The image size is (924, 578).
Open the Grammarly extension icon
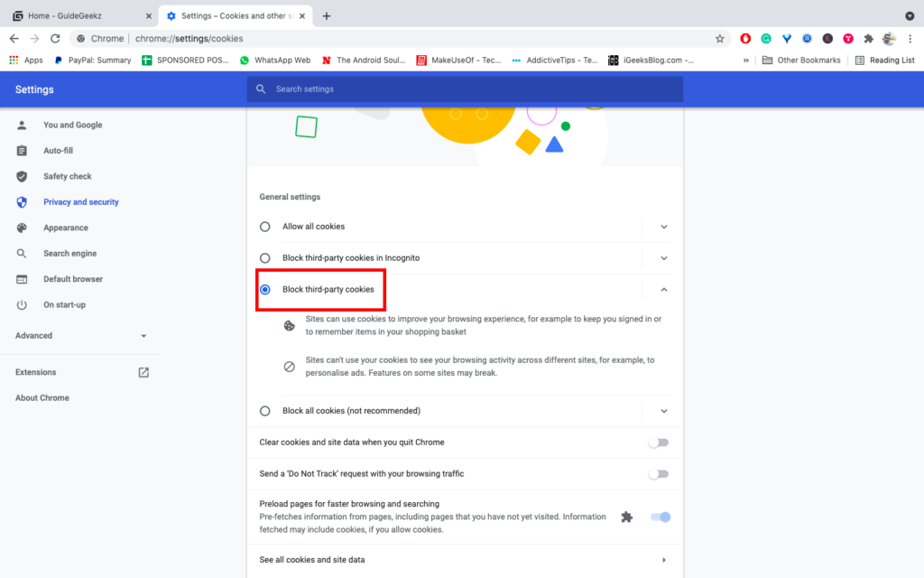(x=766, y=38)
